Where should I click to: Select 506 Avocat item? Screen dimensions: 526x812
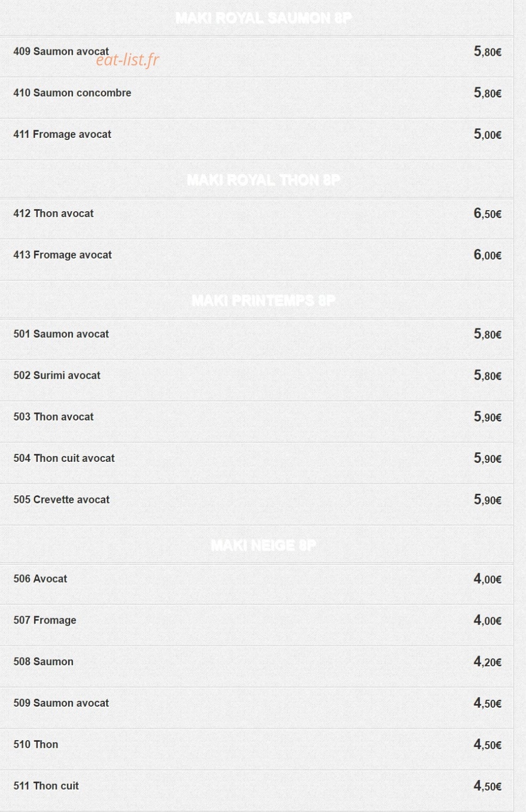click(256, 584)
